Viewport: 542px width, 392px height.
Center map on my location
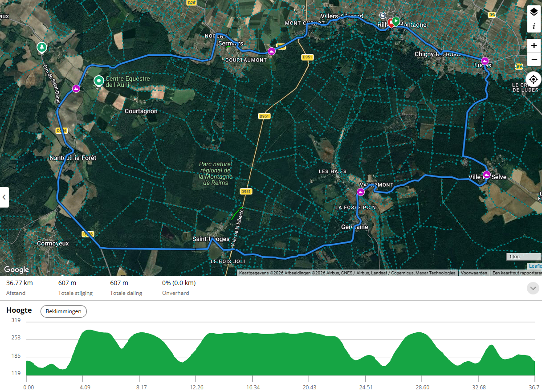tap(534, 79)
